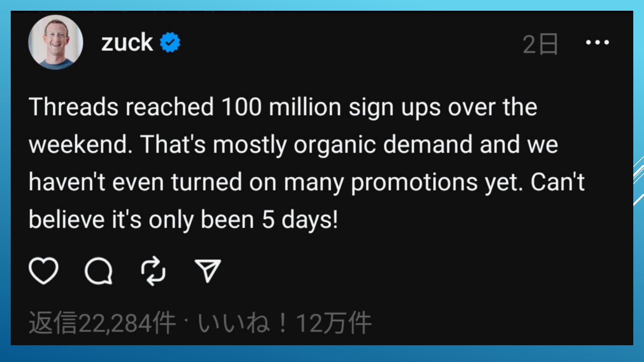
Task: Click the word "weekend." in the post
Action: (x=80, y=145)
